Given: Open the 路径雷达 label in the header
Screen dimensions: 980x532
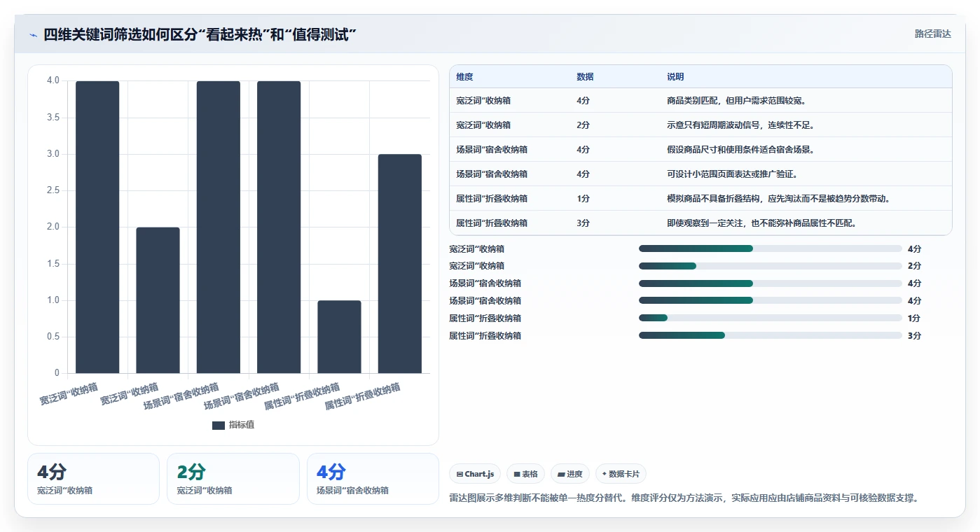Looking at the screenshot, I should (x=932, y=34).
